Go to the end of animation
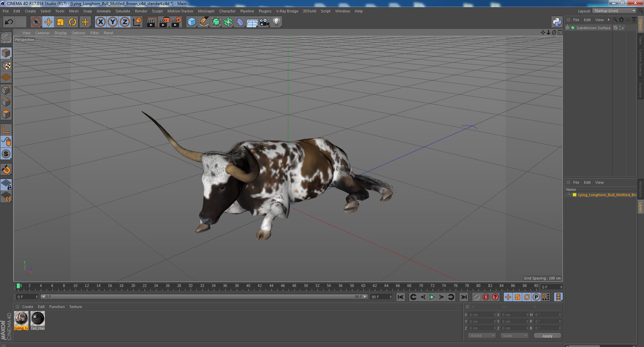The height and width of the screenshot is (347, 644). coord(463,297)
